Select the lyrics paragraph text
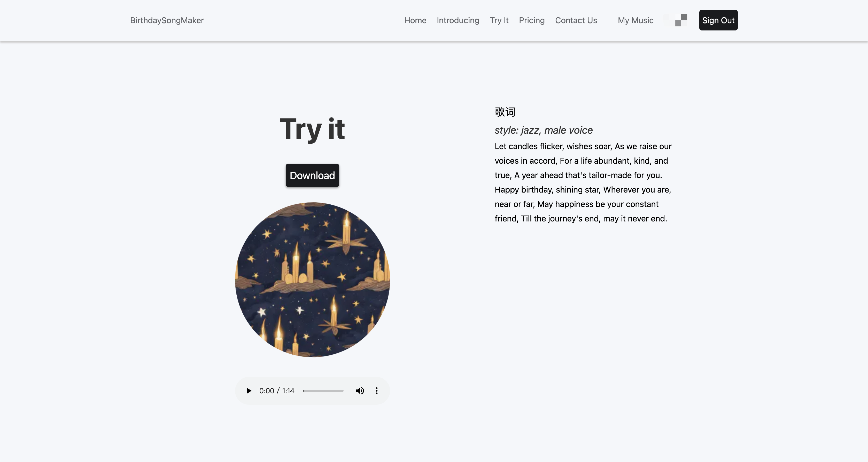This screenshot has height=462, width=868. pyautogui.click(x=583, y=182)
